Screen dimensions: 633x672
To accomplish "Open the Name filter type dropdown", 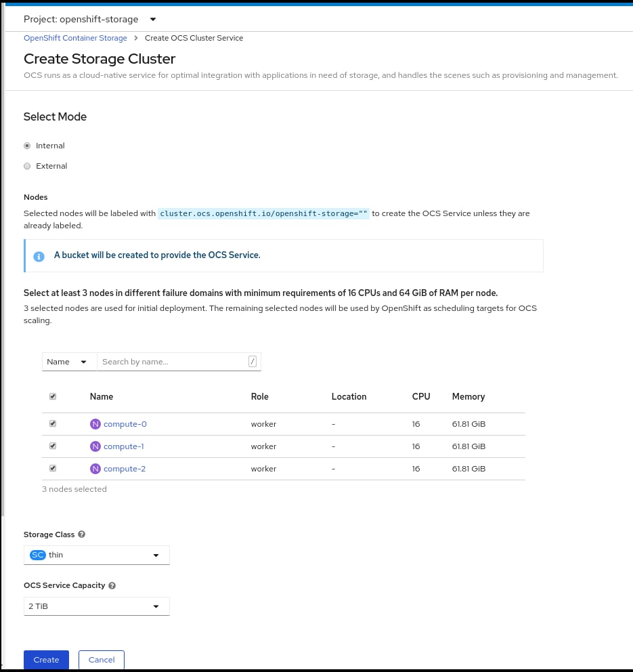I will [69, 362].
